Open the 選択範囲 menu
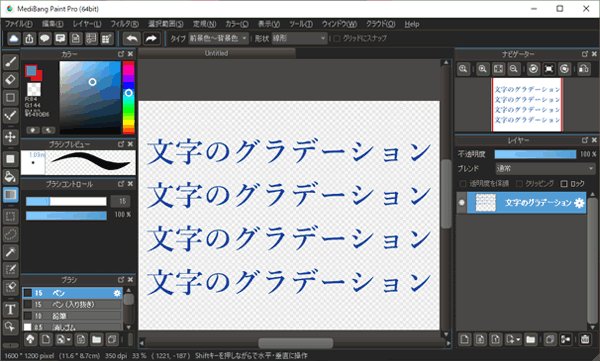This screenshot has height=362, width=600. [166, 24]
